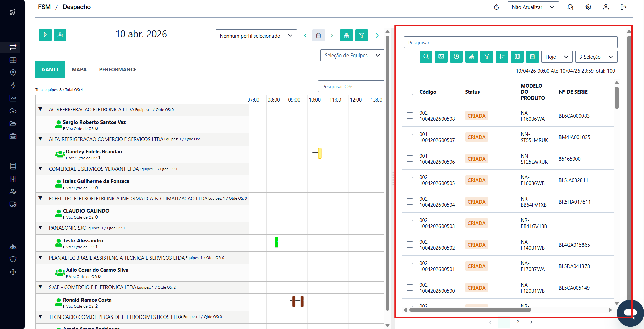Click the sort descending icon in the toolbar
The image size is (644, 329).
coord(502,57)
